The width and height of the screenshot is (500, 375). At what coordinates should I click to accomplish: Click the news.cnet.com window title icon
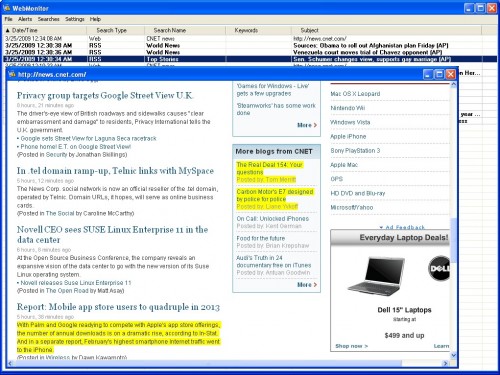click(x=12, y=74)
